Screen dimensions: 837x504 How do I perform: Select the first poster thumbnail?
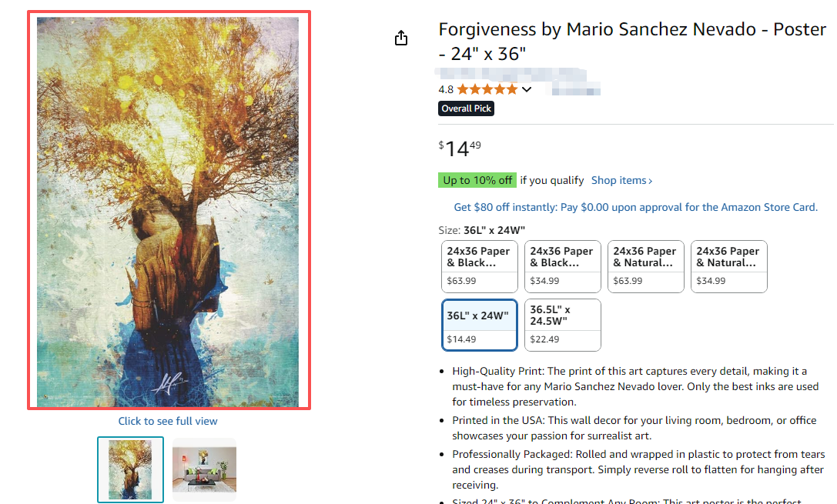pyautogui.click(x=130, y=469)
